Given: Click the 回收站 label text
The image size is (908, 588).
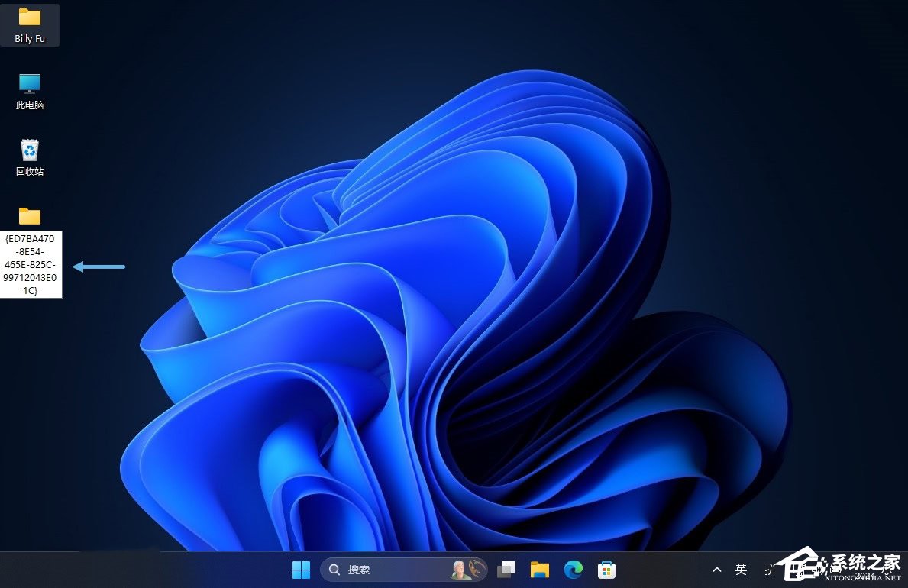Looking at the screenshot, I should point(30,172).
